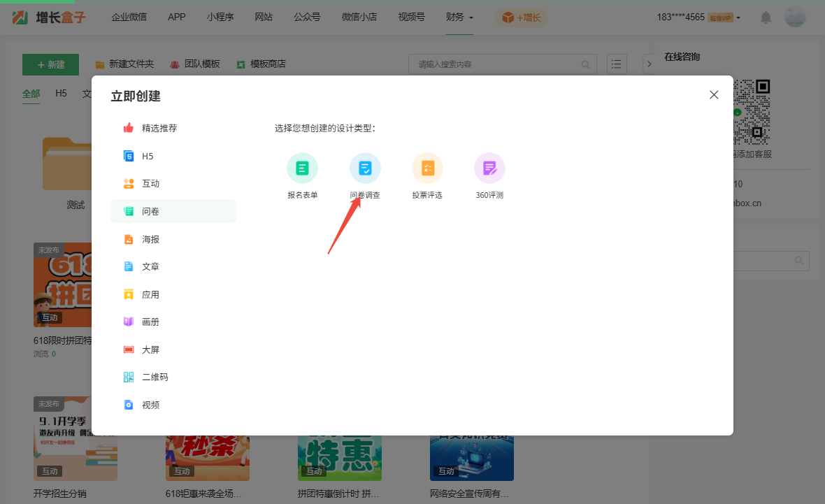The image size is (825, 504).
Task: Click the list view toggle icon
Action: click(617, 64)
